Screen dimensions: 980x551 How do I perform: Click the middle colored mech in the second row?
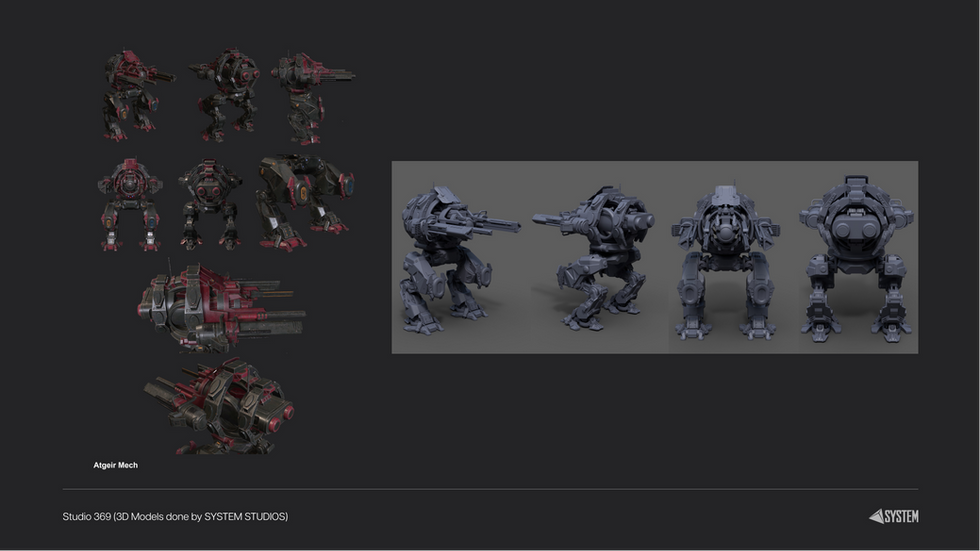(210, 204)
